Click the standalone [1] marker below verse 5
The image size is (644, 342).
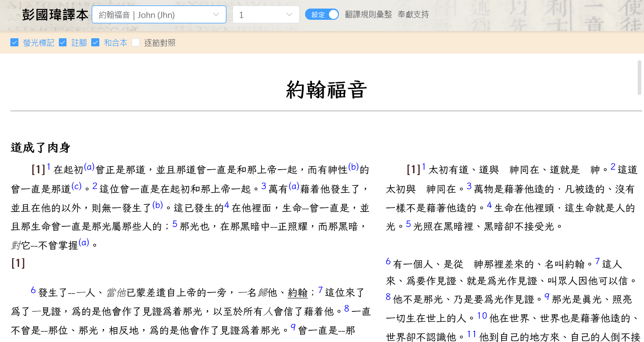(x=18, y=263)
